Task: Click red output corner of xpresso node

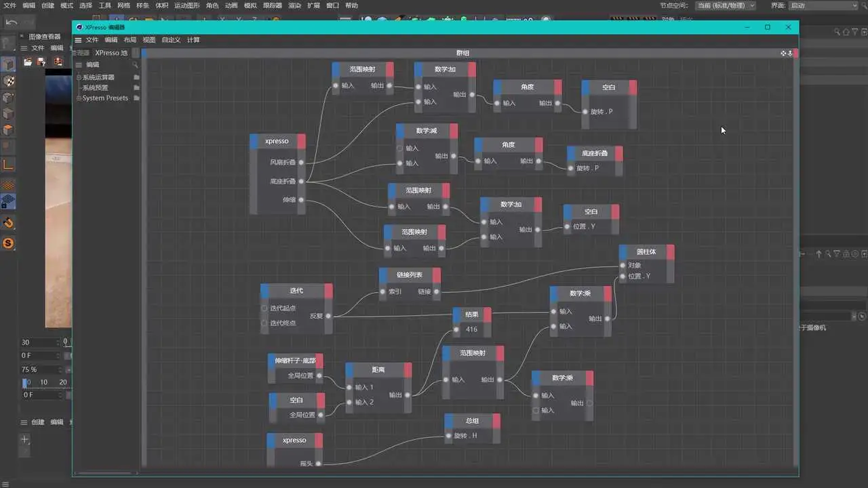Action: point(301,141)
